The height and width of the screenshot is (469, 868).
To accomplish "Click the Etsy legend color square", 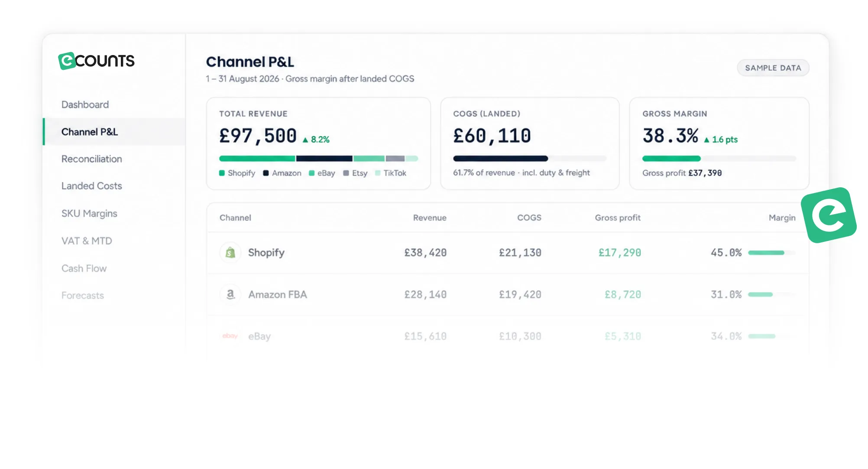I will pyautogui.click(x=346, y=173).
